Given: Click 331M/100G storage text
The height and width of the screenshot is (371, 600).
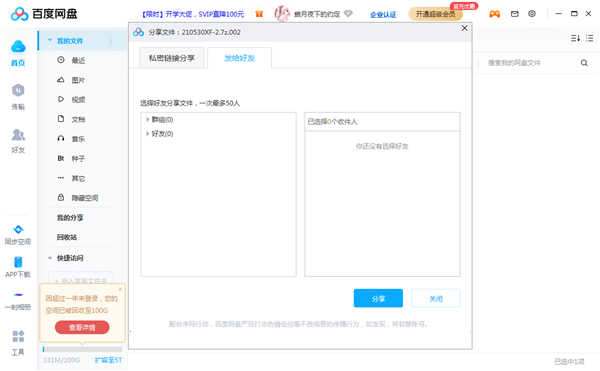Looking at the screenshot, I should (61, 360).
